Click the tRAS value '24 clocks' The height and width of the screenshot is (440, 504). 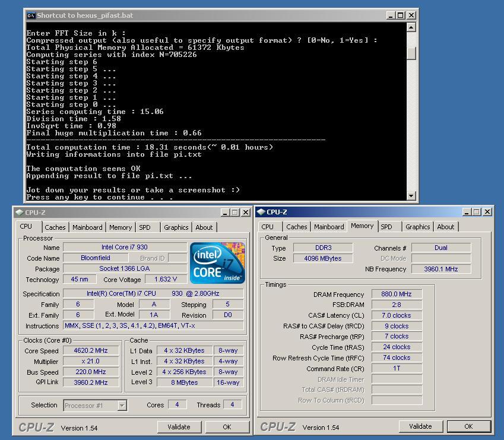pos(397,347)
